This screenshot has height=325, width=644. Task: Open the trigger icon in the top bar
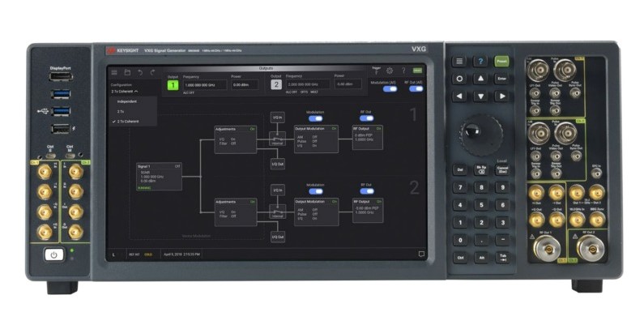click(x=375, y=71)
